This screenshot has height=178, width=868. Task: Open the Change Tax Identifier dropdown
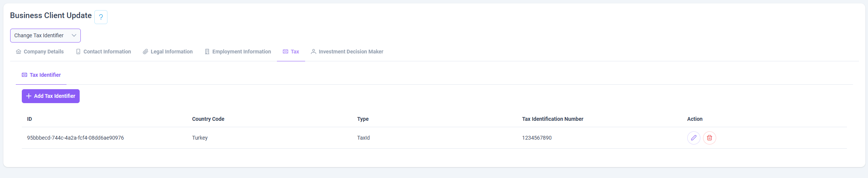pyautogui.click(x=45, y=35)
